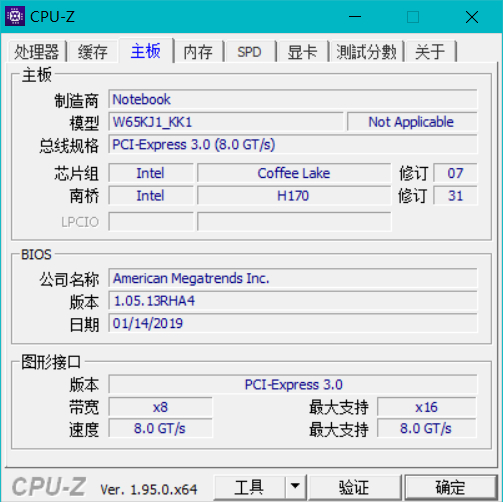Screen dimensions: 503x502
Task: Click the CPU-Z app icon in title bar
Action: click(15, 16)
